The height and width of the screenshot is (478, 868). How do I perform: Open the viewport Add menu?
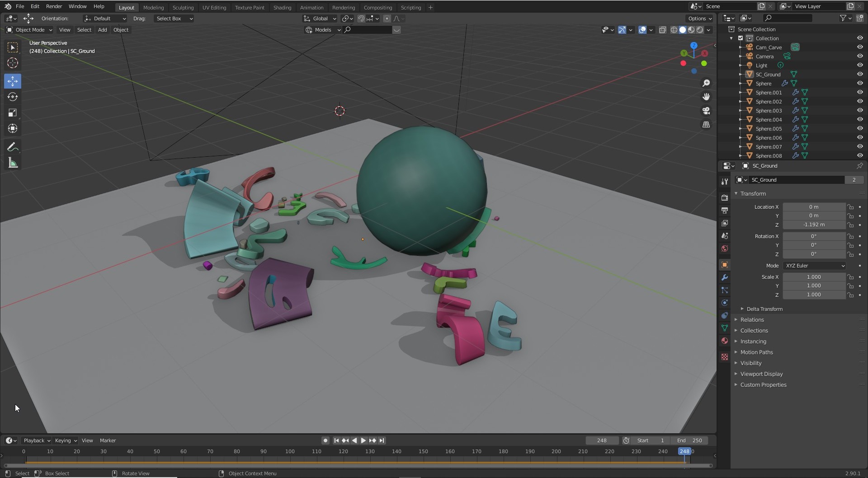[103, 30]
